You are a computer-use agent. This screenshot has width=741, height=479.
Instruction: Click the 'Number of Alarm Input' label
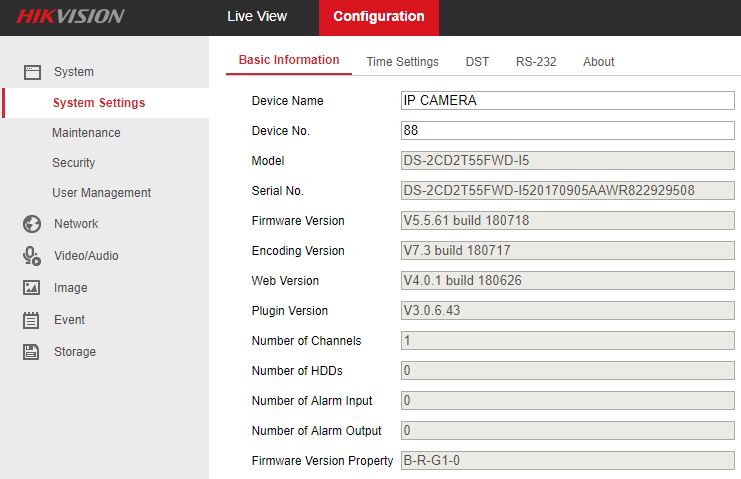(x=312, y=401)
